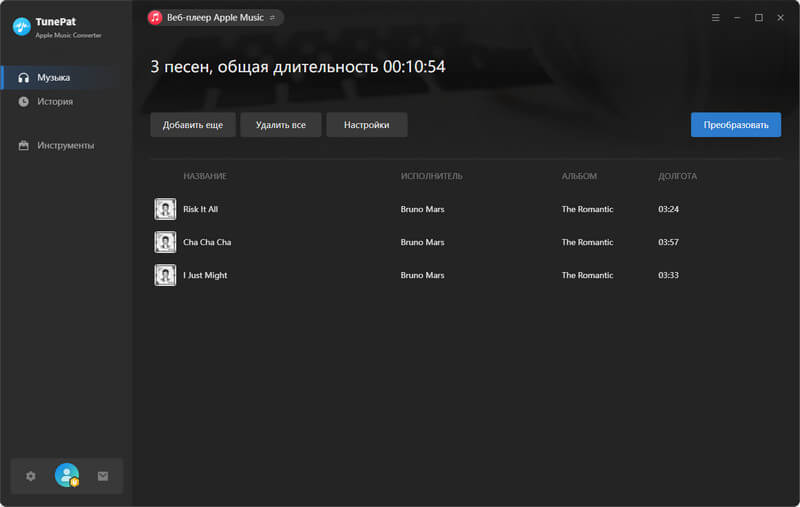Click the Cha Cha Cha album thumbnail
This screenshot has height=507, width=800.
click(165, 242)
